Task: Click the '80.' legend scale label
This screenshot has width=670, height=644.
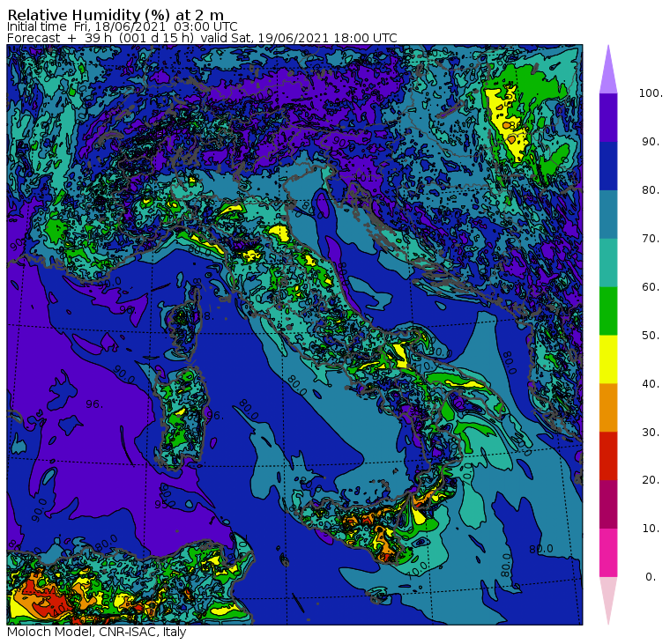Action: [x=651, y=190]
